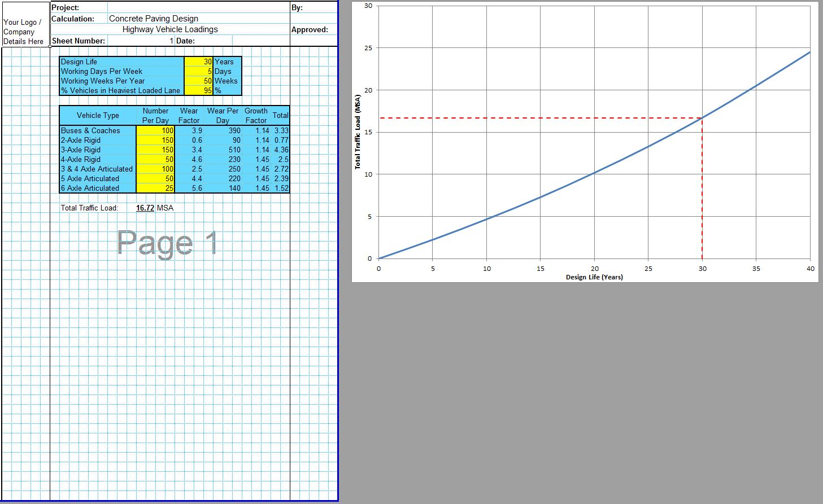Click the Total Traffic Load result 16.72

[145, 208]
